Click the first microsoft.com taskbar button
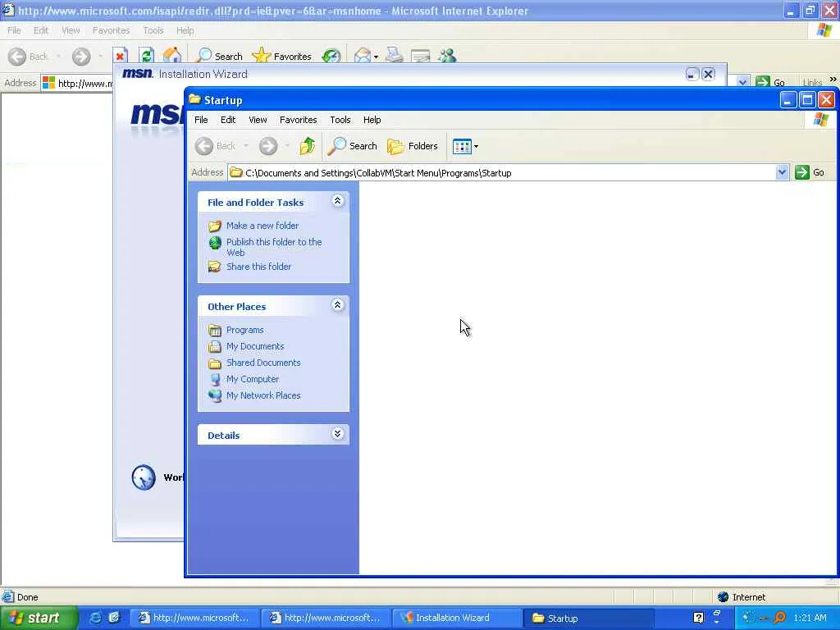Viewport: 840px width, 630px height. tap(195, 618)
